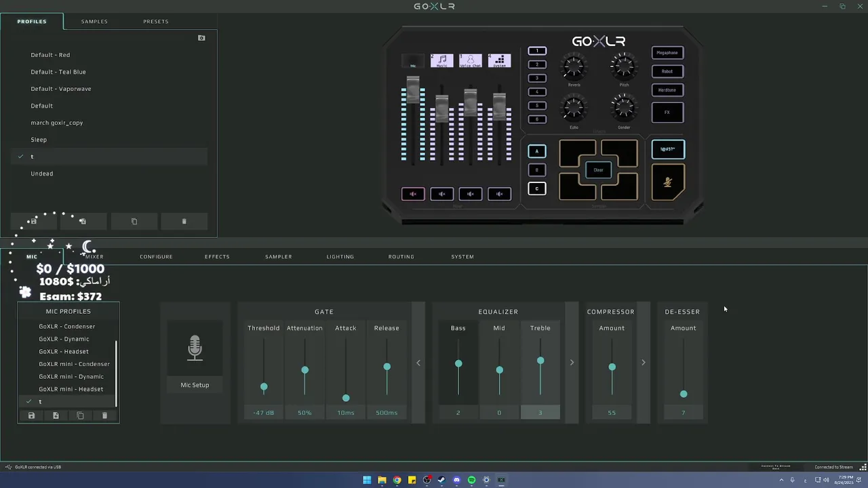This screenshot has height=488, width=868.
Task: Open Steam from the taskbar
Action: click(441, 480)
